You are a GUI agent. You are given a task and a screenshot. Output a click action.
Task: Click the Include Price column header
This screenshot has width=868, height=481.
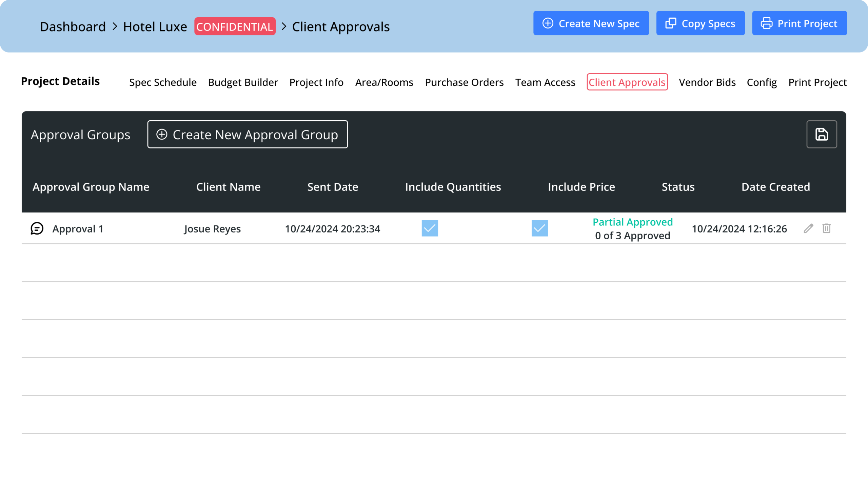coord(581,187)
